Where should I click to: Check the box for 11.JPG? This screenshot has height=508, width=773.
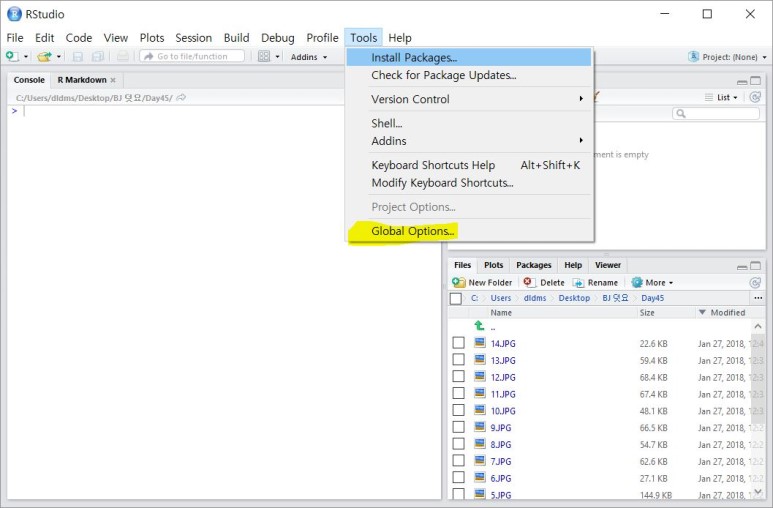coord(458,394)
